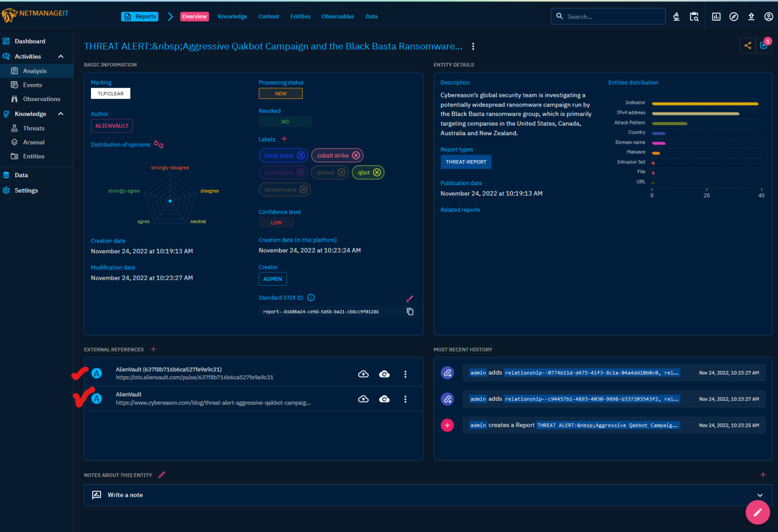Switch to the Observables tab
Screen dimensions: 778x532
[337, 16]
